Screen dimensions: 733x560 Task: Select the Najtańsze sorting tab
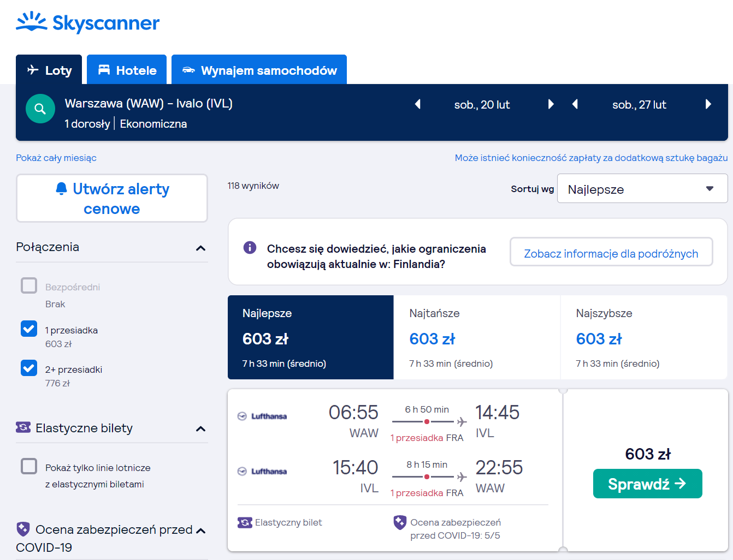pos(477,337)
